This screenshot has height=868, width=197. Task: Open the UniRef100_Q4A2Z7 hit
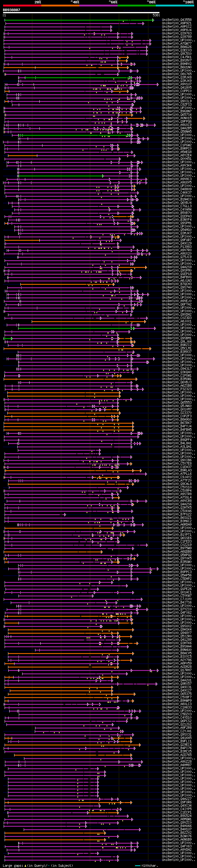point(177,799)
